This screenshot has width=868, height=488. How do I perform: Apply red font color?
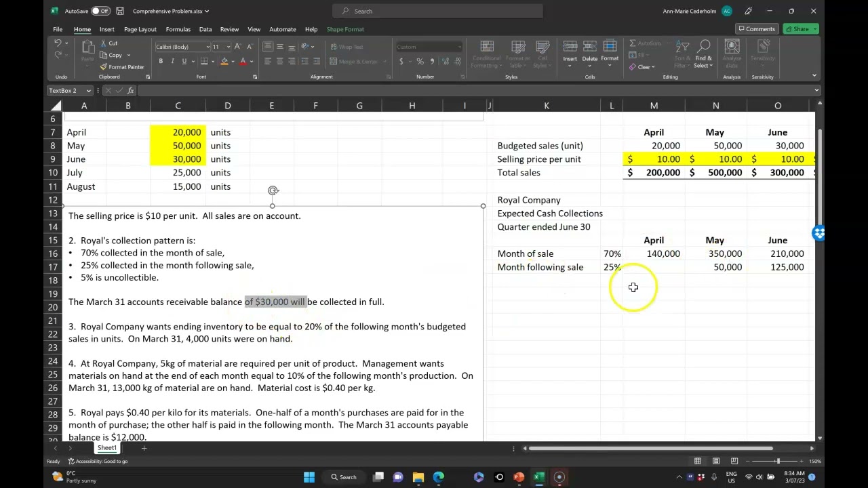click(x=242, y=62)
